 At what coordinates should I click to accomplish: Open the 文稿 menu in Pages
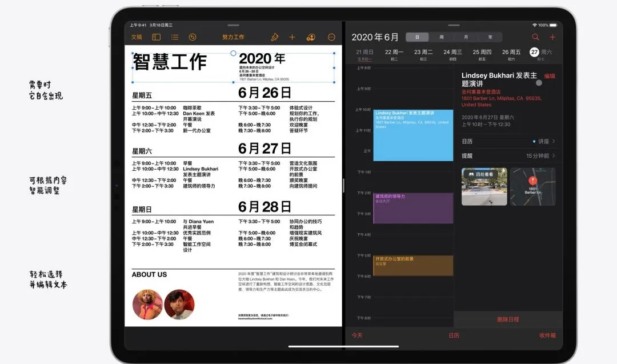click(x=137, y=37)
